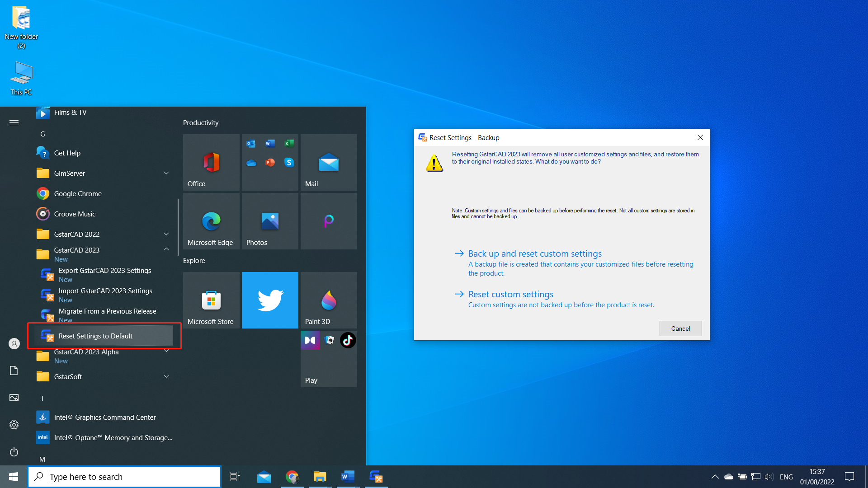
Task: Choose Back up and reset custom settings
Action: click(535, 253)
